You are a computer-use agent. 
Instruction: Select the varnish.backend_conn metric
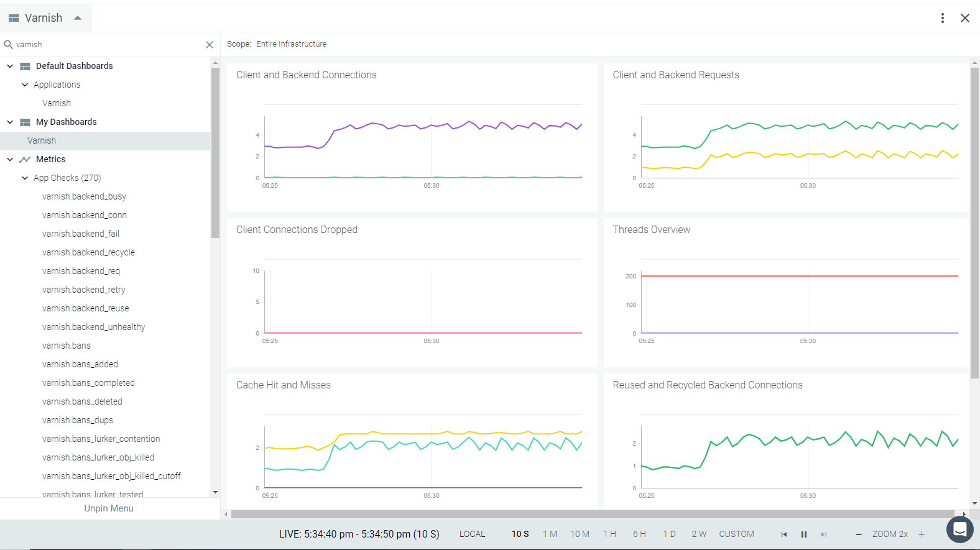[85, 215]
